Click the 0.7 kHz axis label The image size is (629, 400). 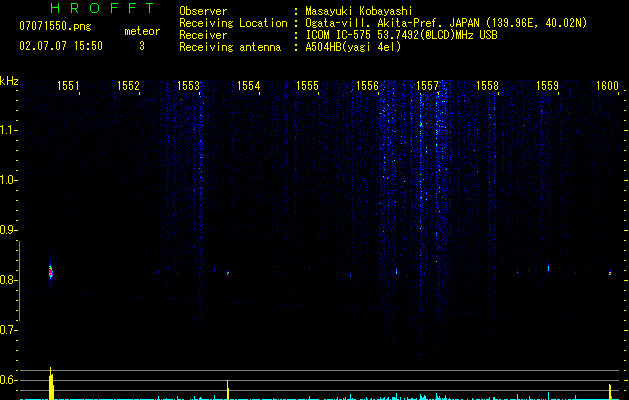tap(8, 330)
